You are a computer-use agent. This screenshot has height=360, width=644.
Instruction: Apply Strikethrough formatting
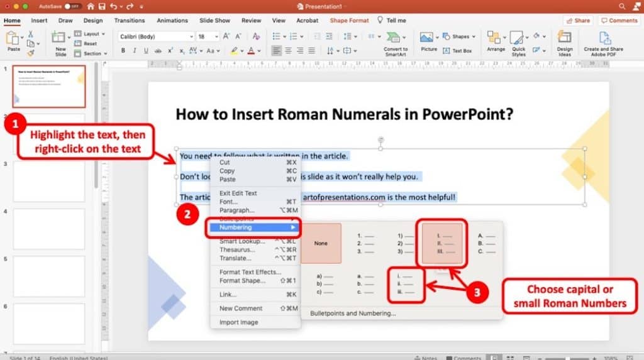158,50
